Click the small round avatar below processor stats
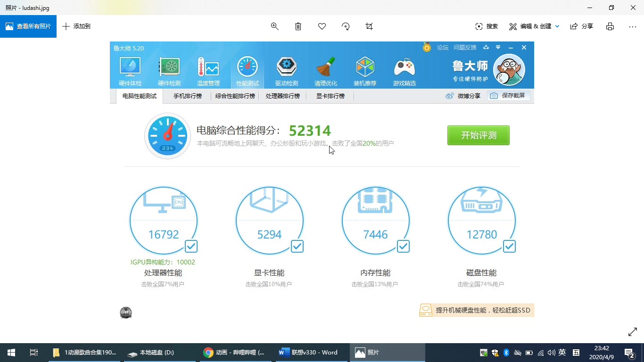Viewport: 644px width, 362px height. (x=126, y=313)
